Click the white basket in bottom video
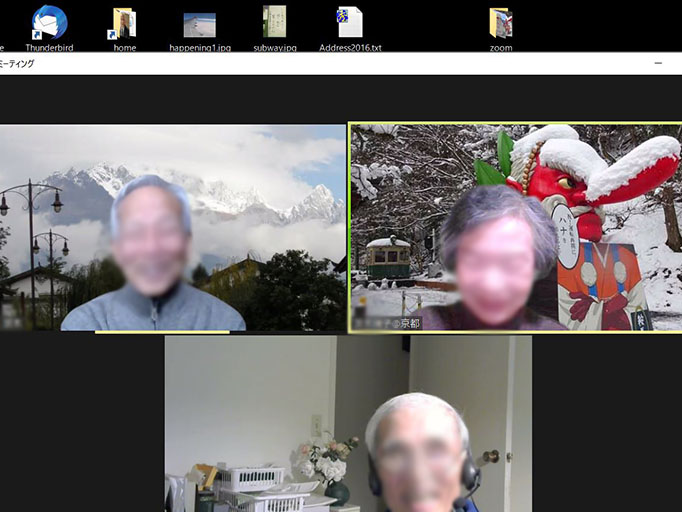This screenshot has width=682, height=512. tap(251, 478)
